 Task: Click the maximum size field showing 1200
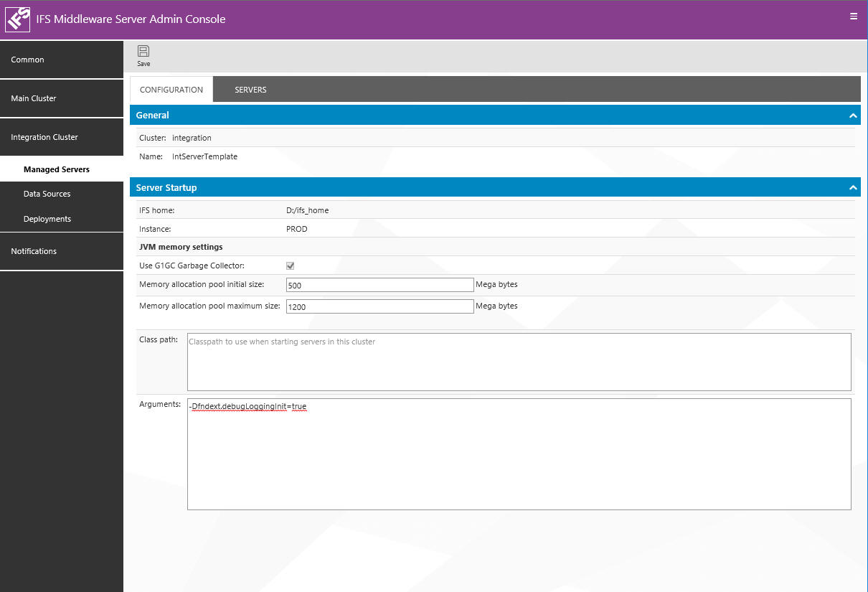point(379,306)
